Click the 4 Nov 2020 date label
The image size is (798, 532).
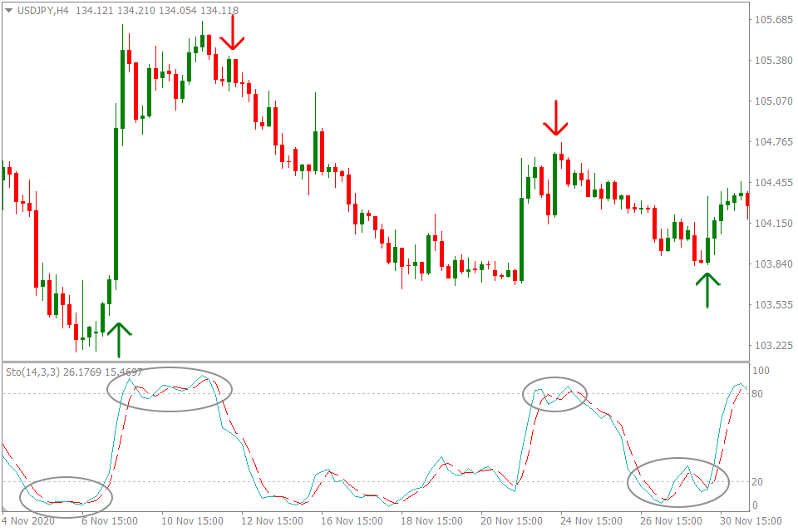tap(28, 521)
